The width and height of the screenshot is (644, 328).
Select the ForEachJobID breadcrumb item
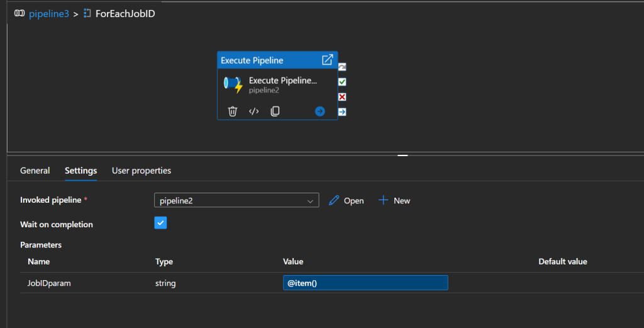(x=125, y=13)
